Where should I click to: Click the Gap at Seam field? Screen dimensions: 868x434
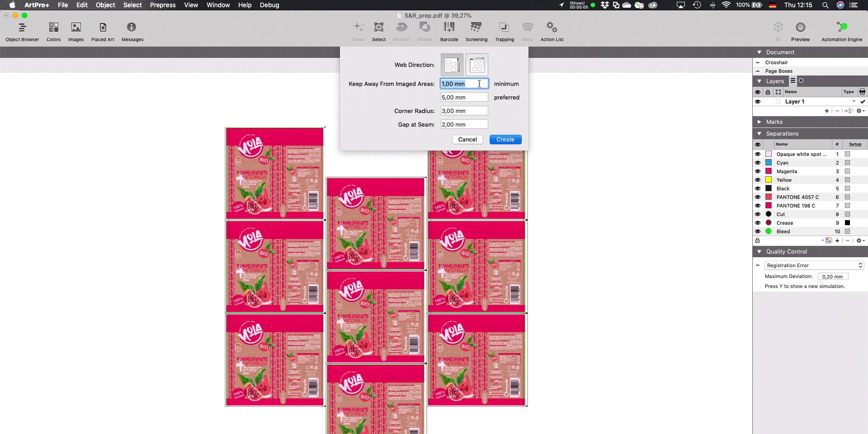464,124
